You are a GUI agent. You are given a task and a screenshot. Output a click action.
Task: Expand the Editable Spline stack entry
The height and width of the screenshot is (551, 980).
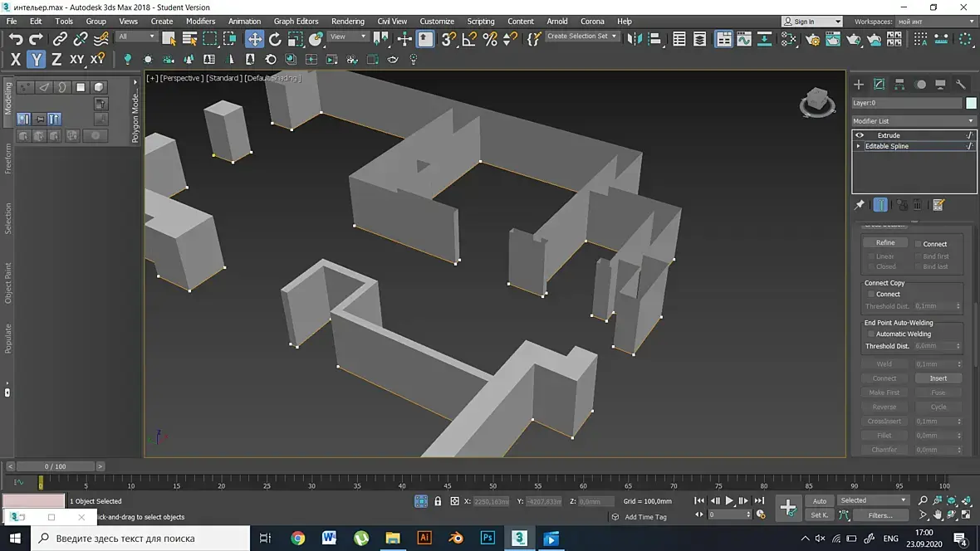pyautogui.click(x=859, y=146)
